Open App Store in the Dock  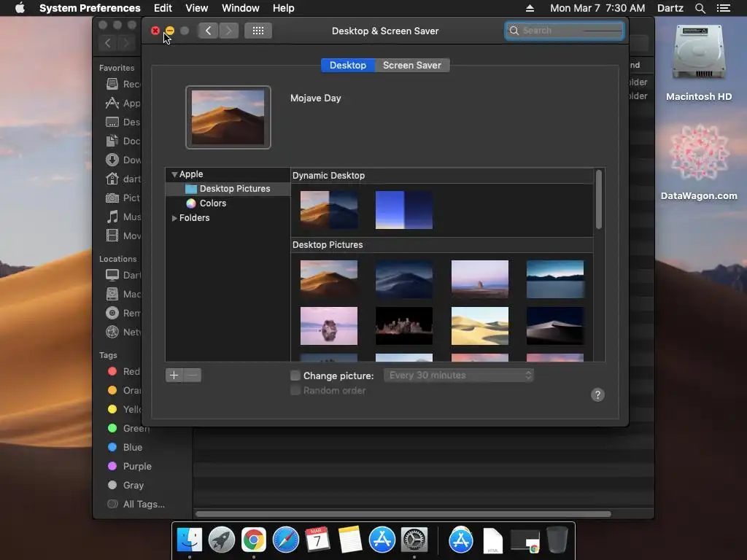(382, 540)
